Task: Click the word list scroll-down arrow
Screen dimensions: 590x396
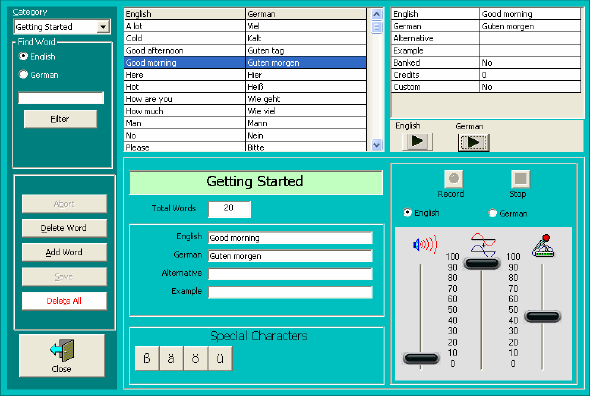Action: click(x=377, y=145)
